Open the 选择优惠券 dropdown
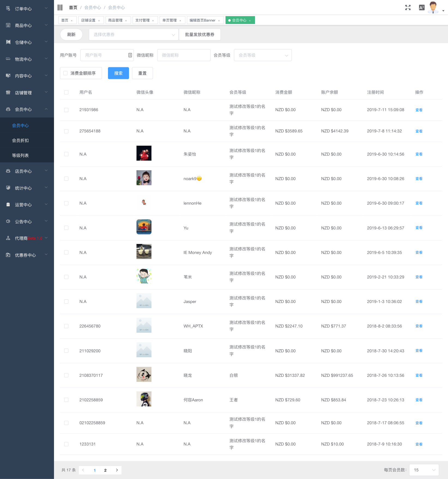448x479 pixels. 134,35
